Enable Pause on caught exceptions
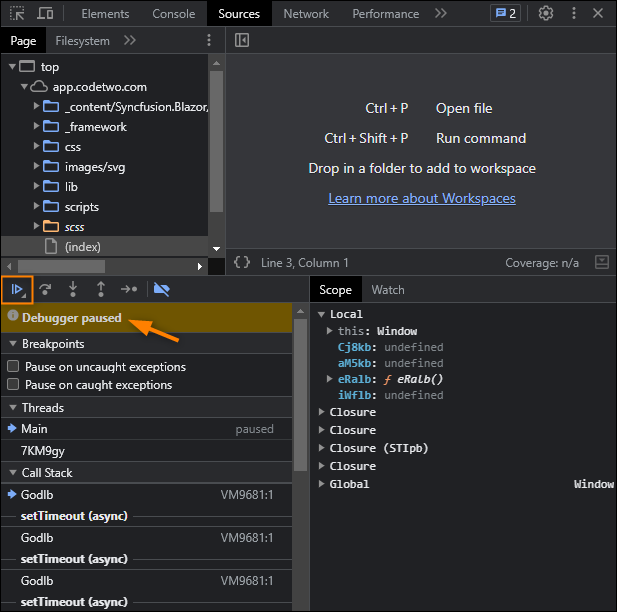The image size is (617, 612). pyautogui.click(x=13, y=384)
